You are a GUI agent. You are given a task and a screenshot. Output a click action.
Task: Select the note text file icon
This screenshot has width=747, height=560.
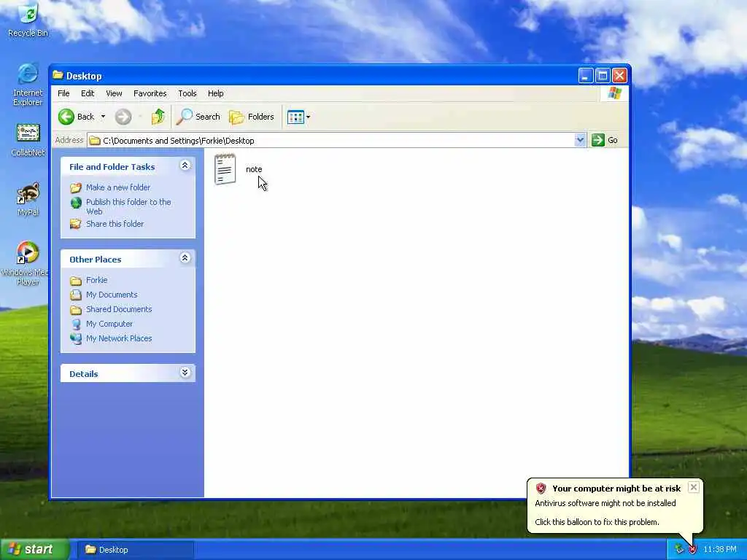point(225,169)
